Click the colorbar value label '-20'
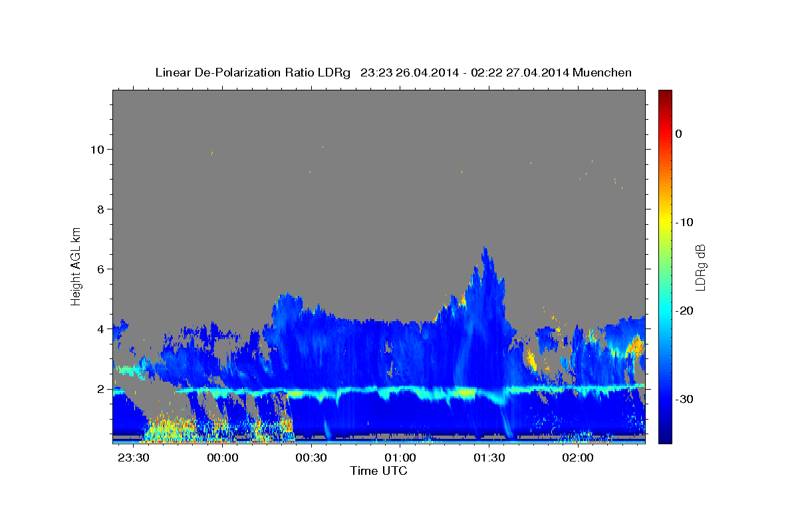The width and height of the screenshot is (798, 532). 685,311
